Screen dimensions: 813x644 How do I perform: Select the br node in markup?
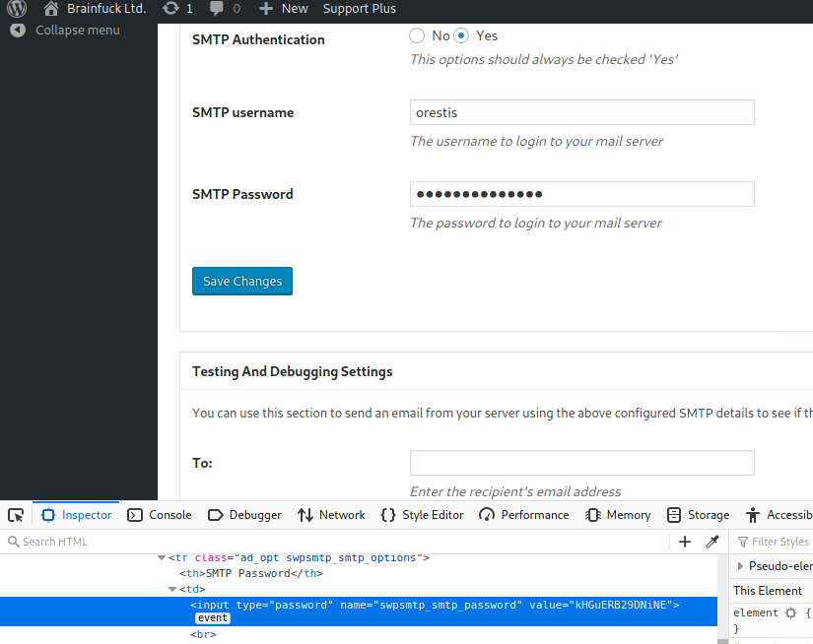pos(203,635)
